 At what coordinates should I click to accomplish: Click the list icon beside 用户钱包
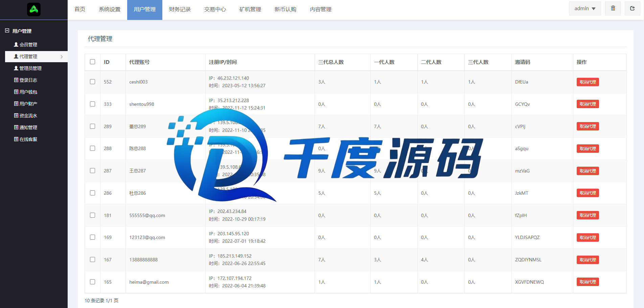point(16,92)
